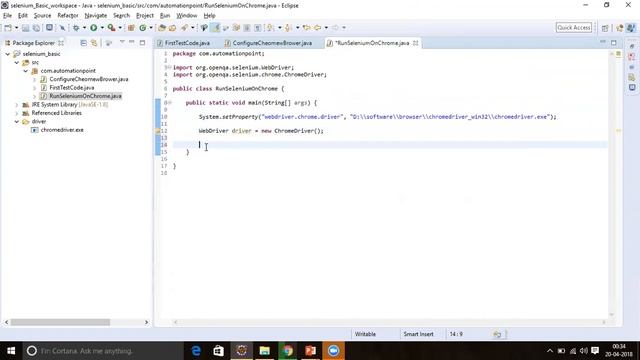The height and width of the screenshot is (360, 640).
Task: Click the Open Type icon
Action: (162, 28)
